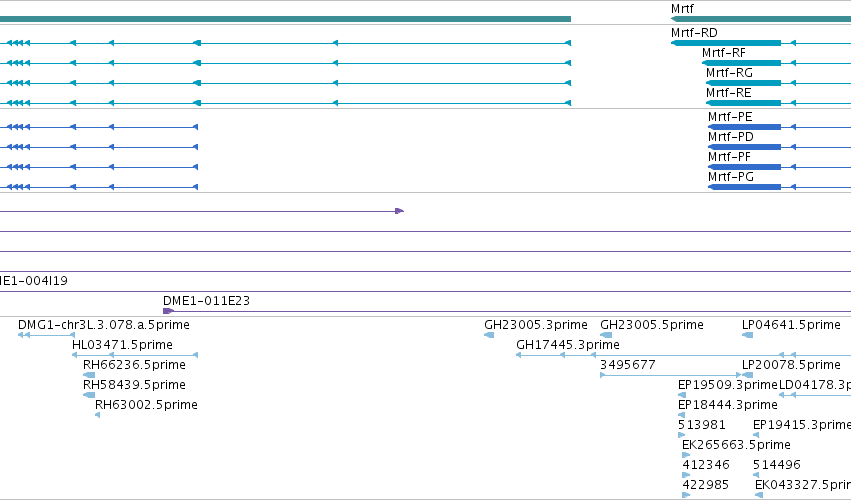
Task: Click the GH23005.5prime blue feature block
Action: tap(606, 335)
